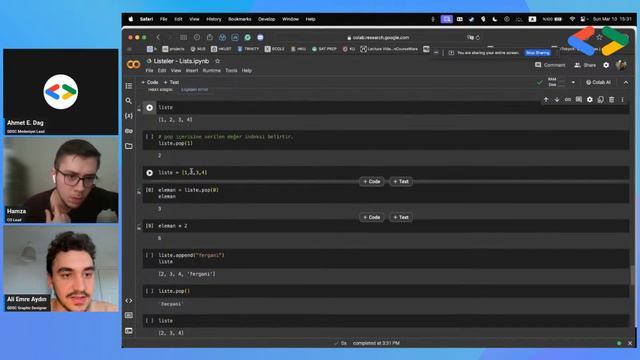Toggle output of 'liste' cell
Screen dimensions: 640x360
[x=139, y=109]
